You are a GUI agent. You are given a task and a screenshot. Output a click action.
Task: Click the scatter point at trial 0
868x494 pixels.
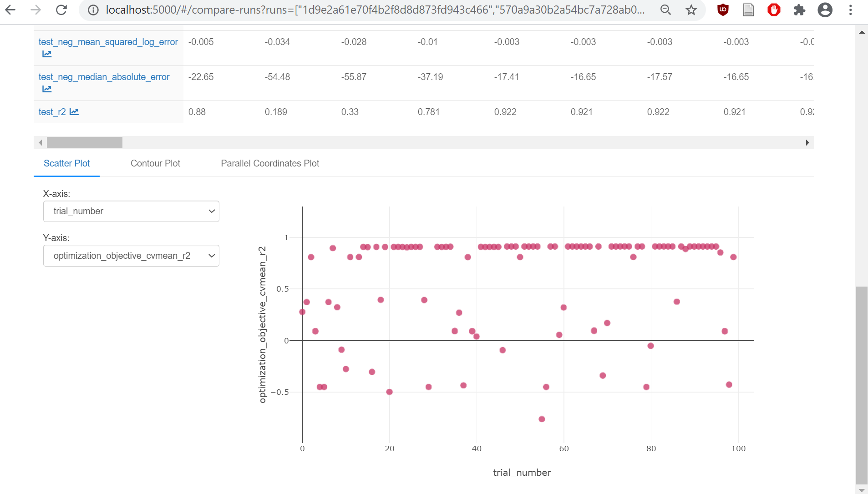302,312
